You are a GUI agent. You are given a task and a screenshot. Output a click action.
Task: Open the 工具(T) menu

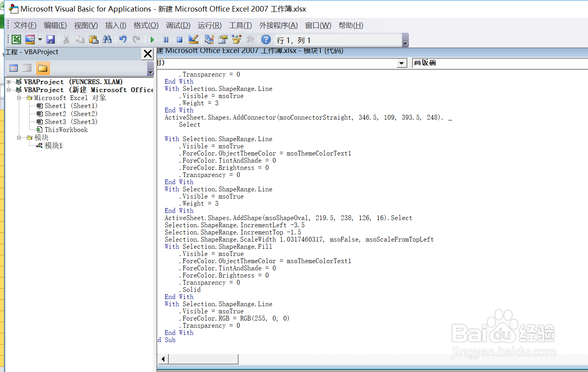tap(240, 26)
